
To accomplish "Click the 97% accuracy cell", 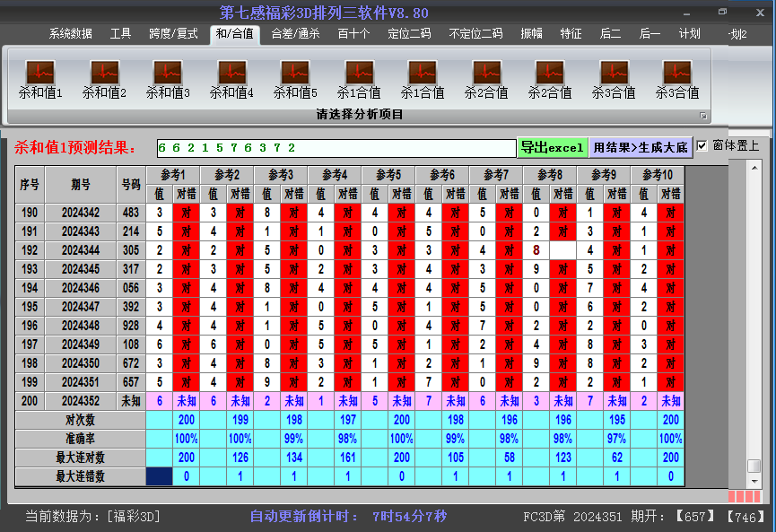I will click(617, 439).
